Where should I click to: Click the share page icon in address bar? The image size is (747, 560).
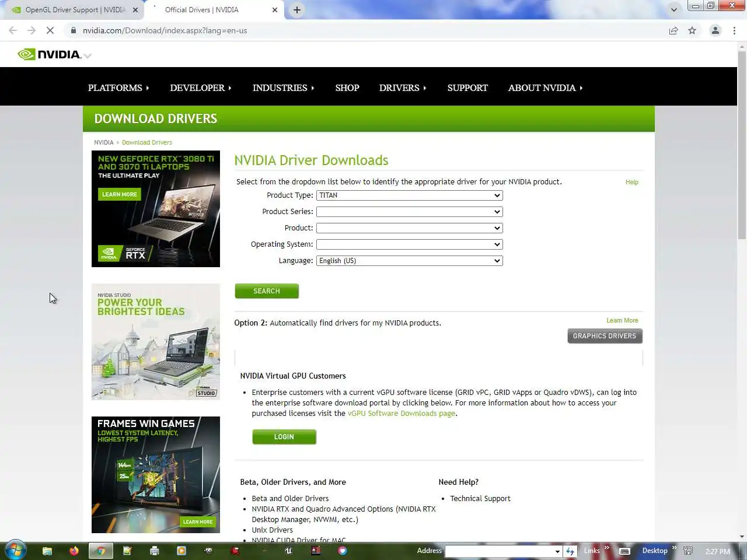pos(673,30)
